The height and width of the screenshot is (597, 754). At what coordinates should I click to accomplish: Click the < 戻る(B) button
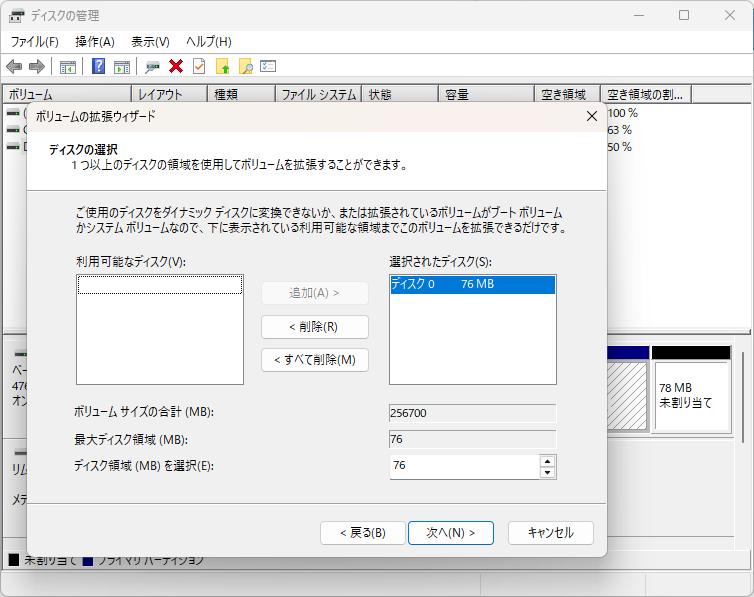363,533
